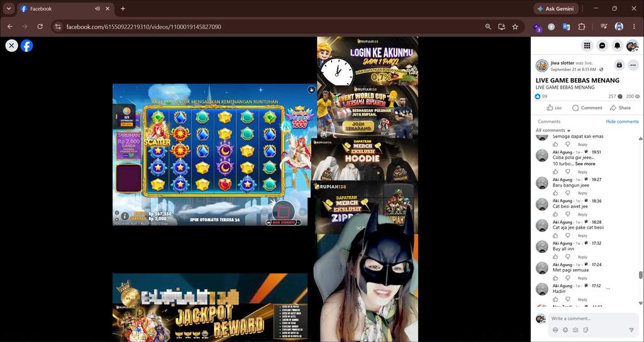Open the browser zoom control
Image resolution: width=644 pixels, height=342 pixels.
point(488,26)
